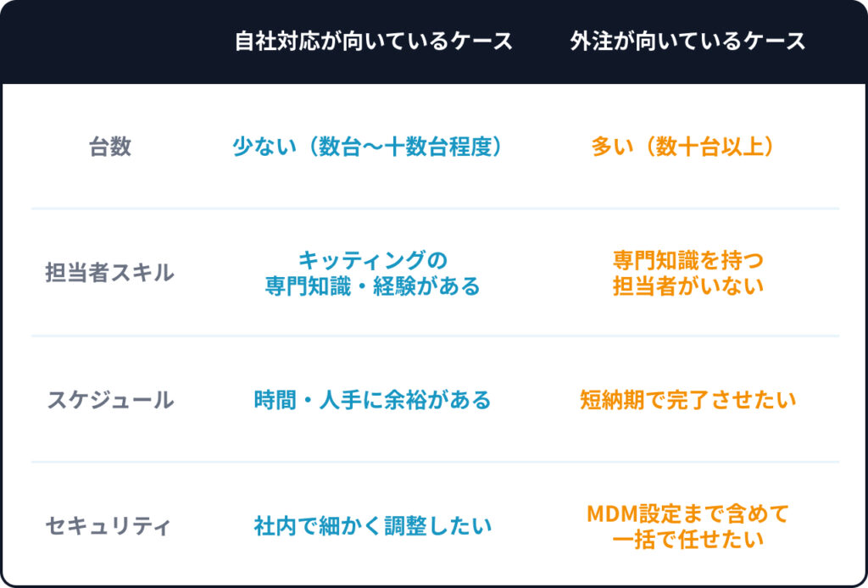Select the スケジュール row label
The height and width of the screenshot is (588, 868).
tap(110, 400)
